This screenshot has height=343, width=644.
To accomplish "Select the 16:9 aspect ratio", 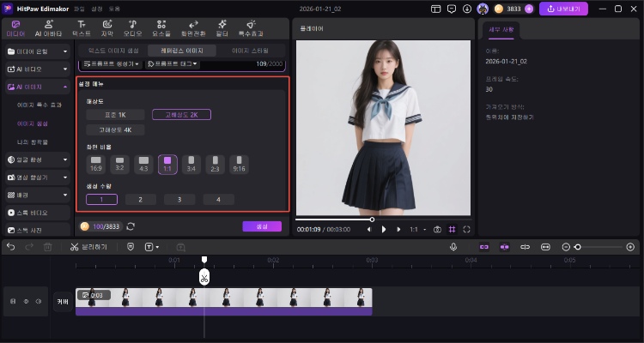I will click(95, 164).
